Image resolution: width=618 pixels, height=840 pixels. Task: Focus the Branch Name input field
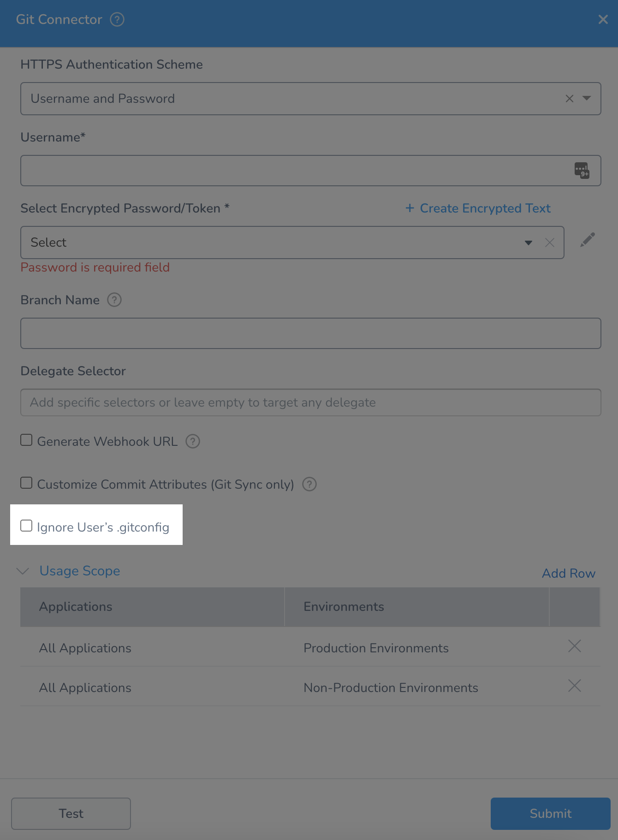click(x=311, y=333)
